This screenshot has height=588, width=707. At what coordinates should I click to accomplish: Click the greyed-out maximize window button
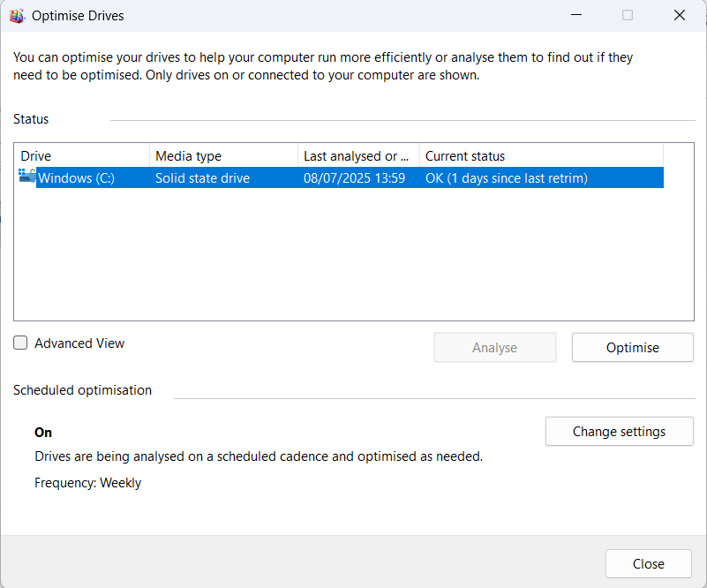628,15
